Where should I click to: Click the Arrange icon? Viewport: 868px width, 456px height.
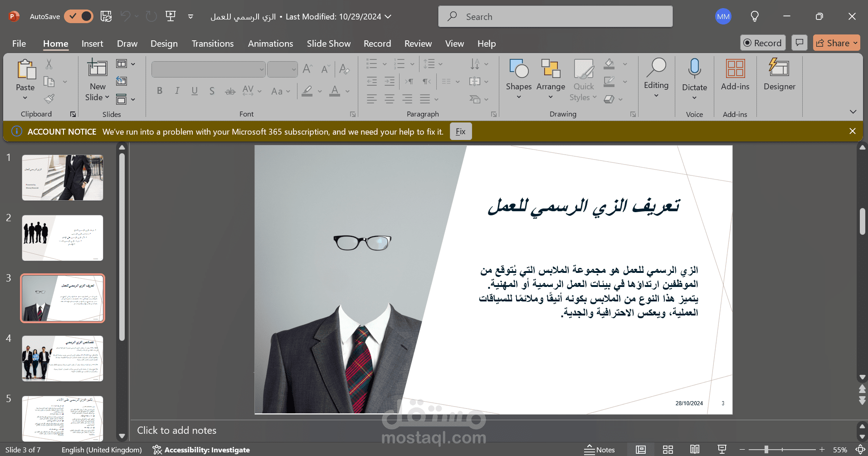(x=551, y=68)
